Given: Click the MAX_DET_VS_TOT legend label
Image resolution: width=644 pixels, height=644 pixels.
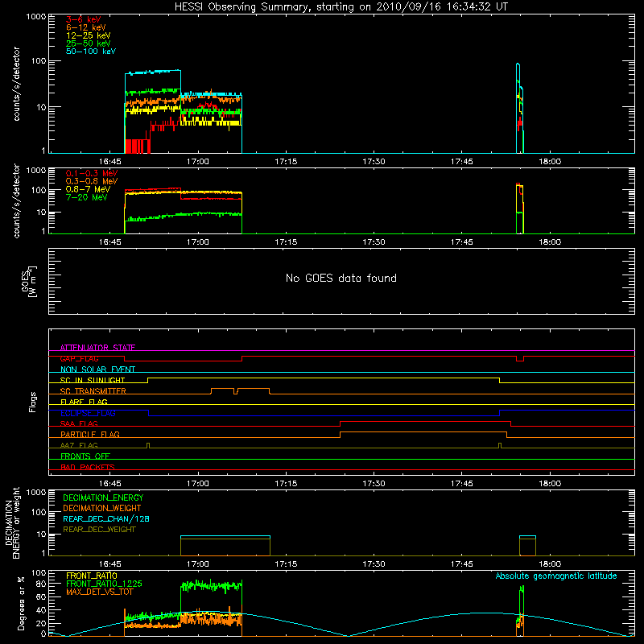Looking at the screenshot, I should pyautogui.click(x=100, y=592).
